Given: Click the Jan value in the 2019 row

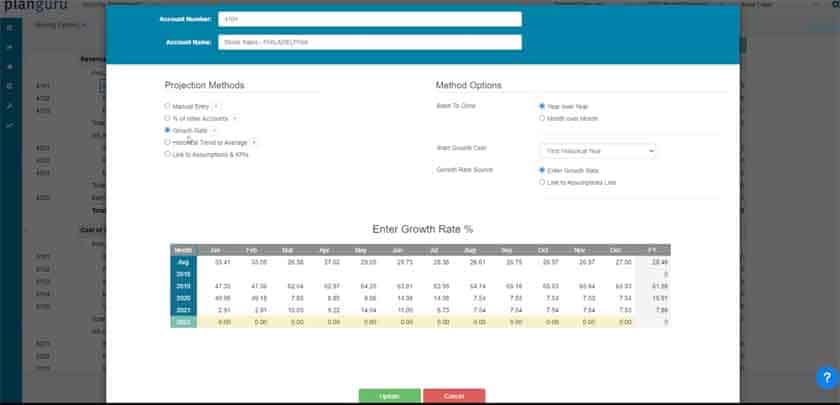Looking at the screenshot, I should (x=222, y=286).
